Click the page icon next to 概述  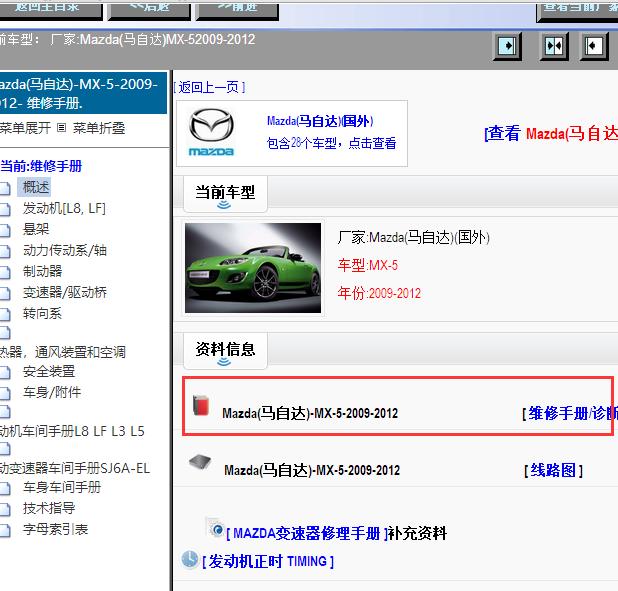[x=5, y=188]
